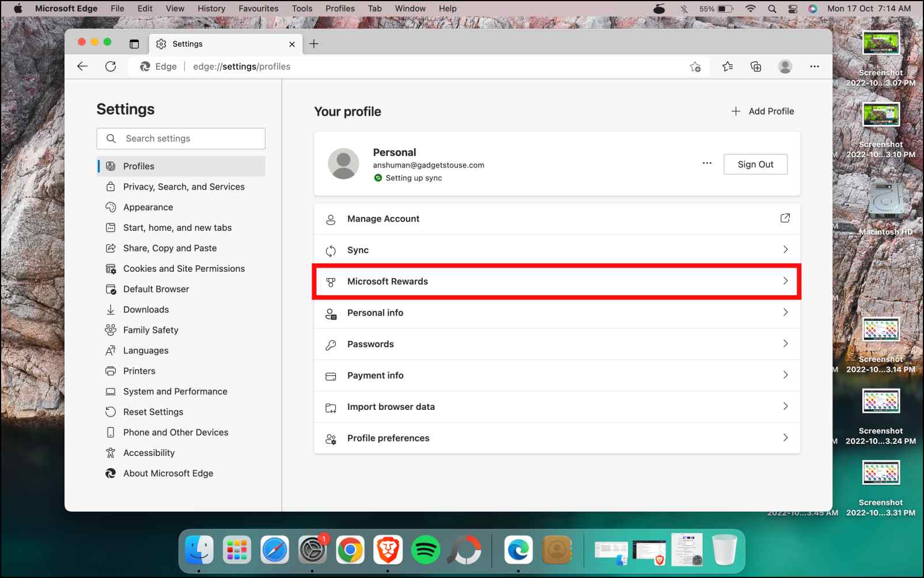Image resolution: width=924 pixels, height=578 pixels.
Task: Click the Passwords key icon
Action: [331, 344]
